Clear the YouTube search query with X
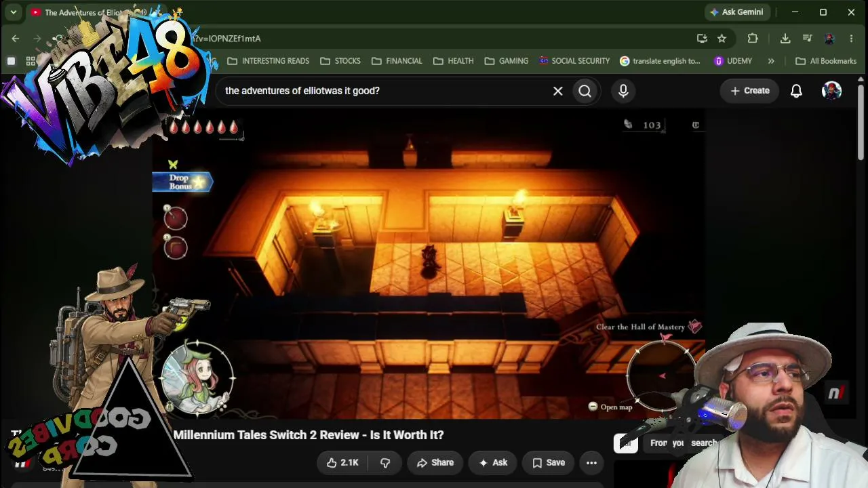Screen dimensions: 868x488 pyautogui.click(x=558, y=91)
